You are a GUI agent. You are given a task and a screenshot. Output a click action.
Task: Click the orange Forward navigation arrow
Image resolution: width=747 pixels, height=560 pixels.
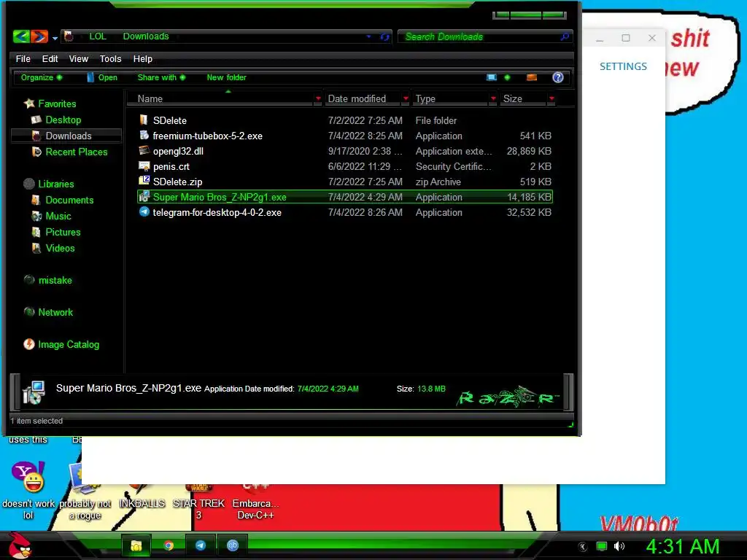[x=39, y=36]
